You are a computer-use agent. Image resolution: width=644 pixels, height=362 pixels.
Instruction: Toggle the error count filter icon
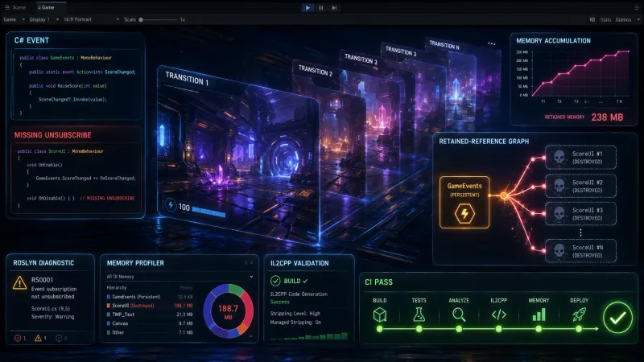pyautogui.click(x=19, y=338)
